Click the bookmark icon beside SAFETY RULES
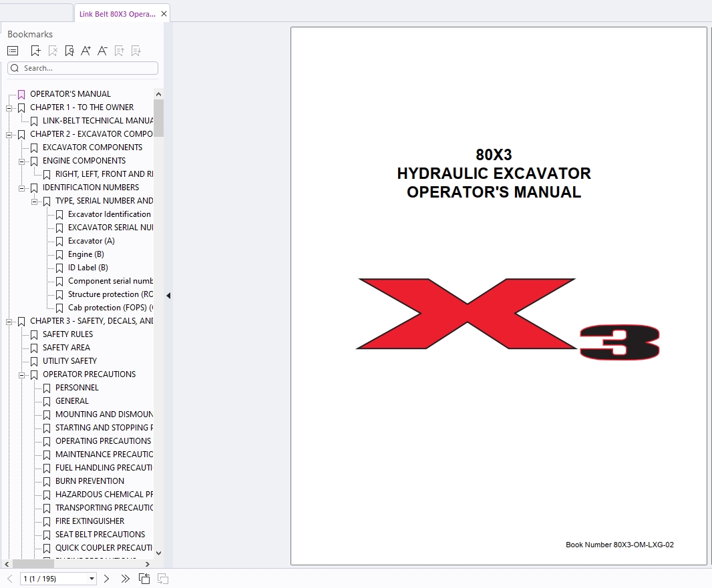Image resolution: width=712 pixels, height=588 pixels. [34, 335]
